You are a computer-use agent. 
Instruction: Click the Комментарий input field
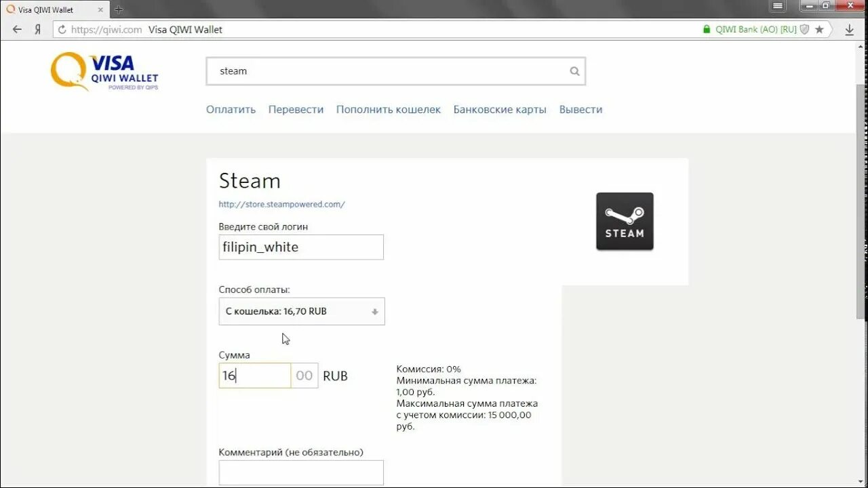point(301,472)
